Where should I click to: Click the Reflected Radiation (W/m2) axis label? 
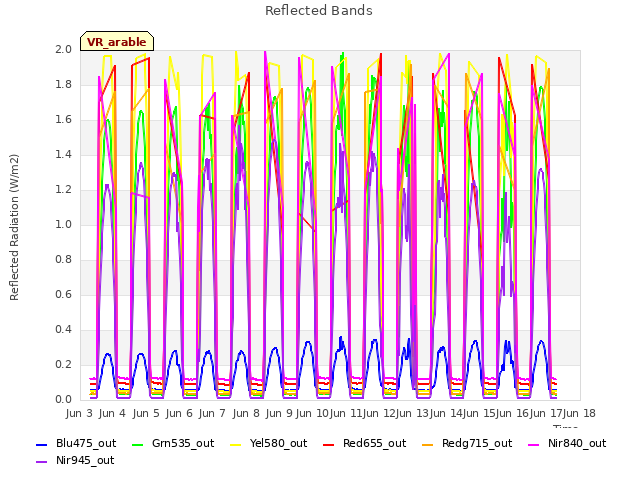click(14, 227)
